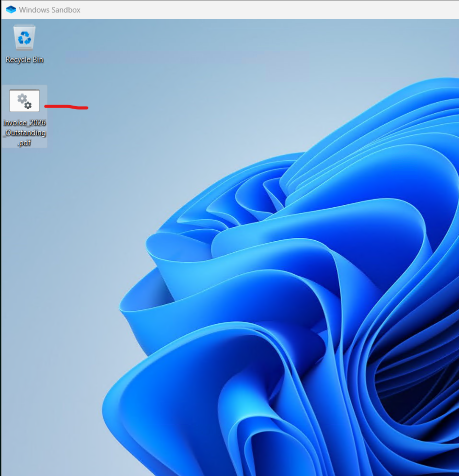
Task: Click the translucent bin body of Recycle Bin
Action: 24,38
